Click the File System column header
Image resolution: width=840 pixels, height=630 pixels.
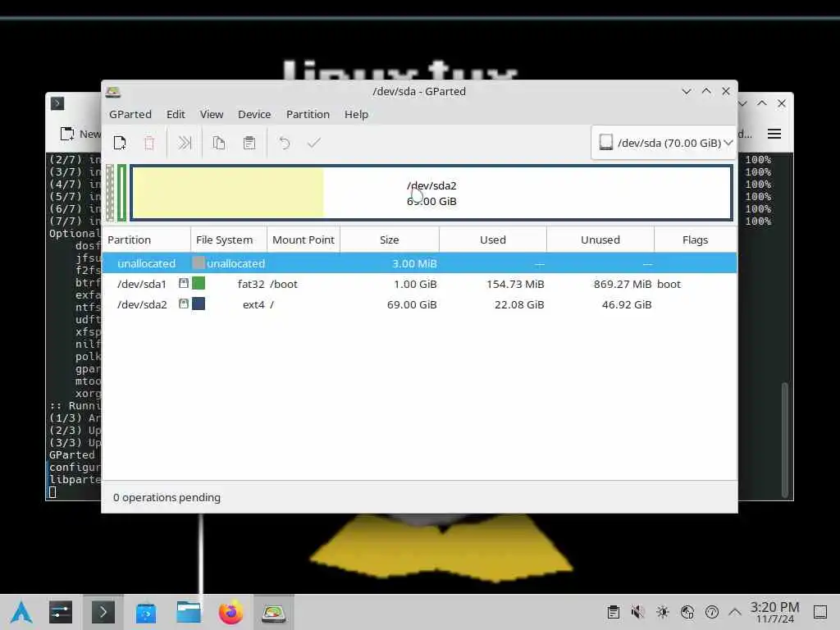click(229, 240)
